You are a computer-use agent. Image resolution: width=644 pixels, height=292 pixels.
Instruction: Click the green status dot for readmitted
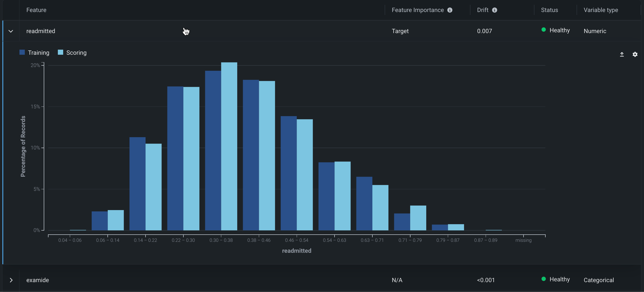[x=544, y=30]
